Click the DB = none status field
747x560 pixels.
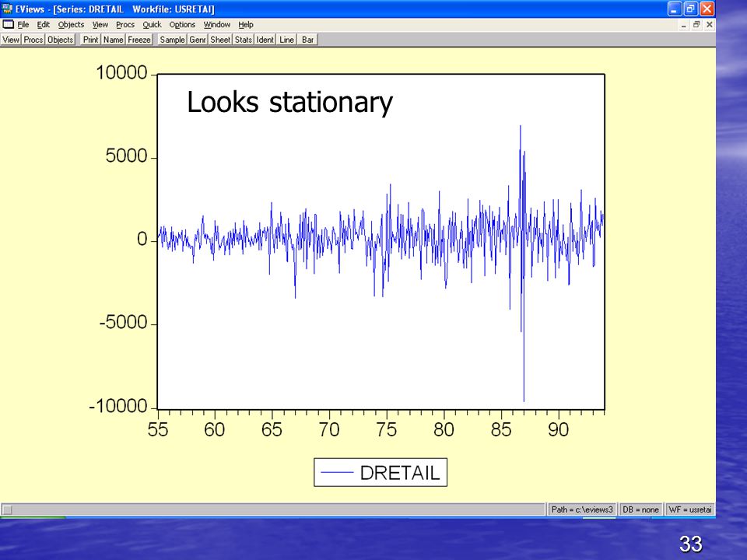(x=640, y=509)
